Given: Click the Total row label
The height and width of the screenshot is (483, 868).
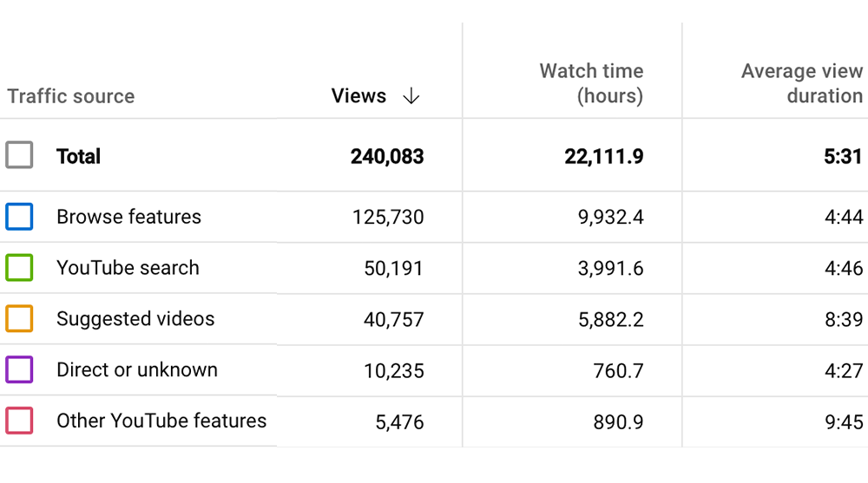Looking at the screenshot, I should (79, 157).
